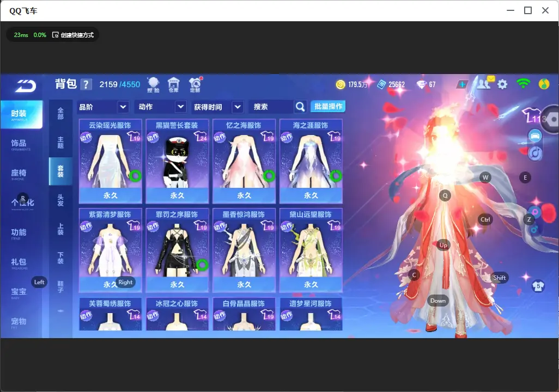Click 动作 badge on 云染瑶光服饰
This screenshot has width=559, height=392.
point(86,138)
